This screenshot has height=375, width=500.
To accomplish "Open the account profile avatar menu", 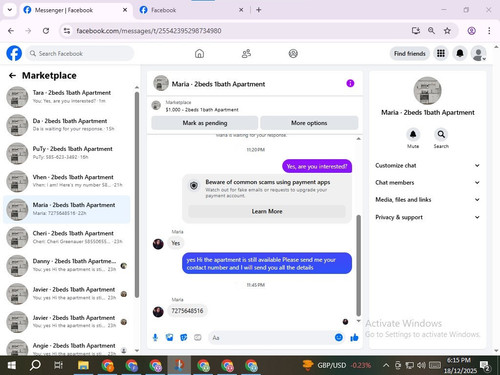I will 478,53.
